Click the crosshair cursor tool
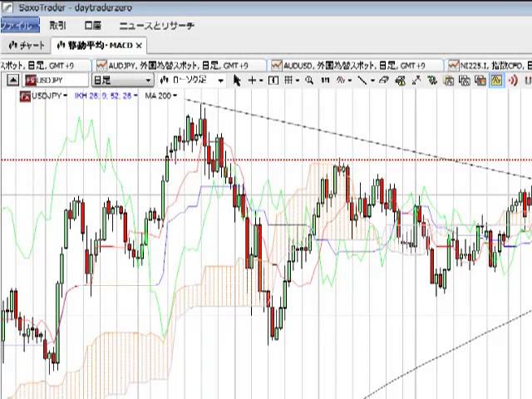Image resolution: width=532 pixels, height=399 pixels. coord(253,81)
